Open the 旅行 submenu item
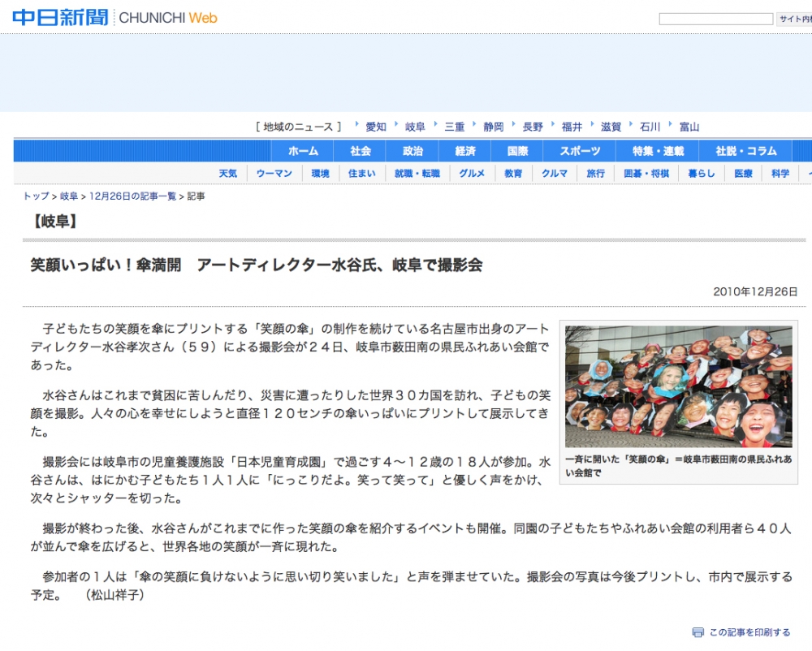The height and width of the screenshot is (651, 812). [595, 174]
